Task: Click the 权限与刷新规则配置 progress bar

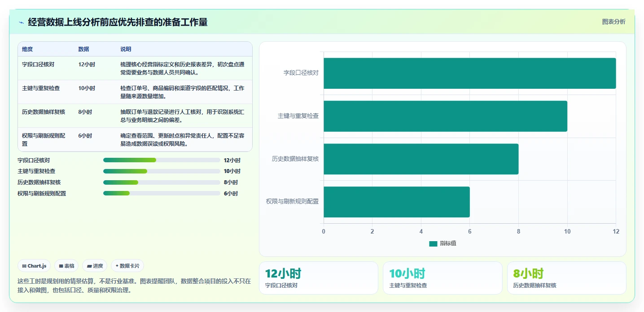Action: [161, 193]
